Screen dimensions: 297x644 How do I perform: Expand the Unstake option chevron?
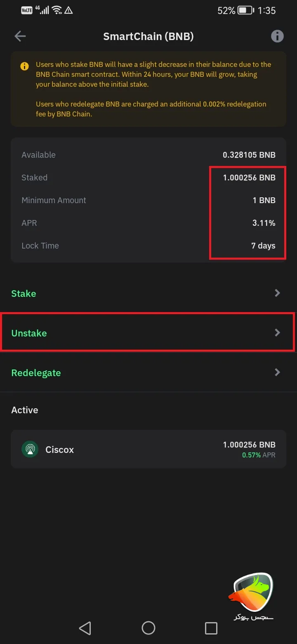(277, 333)
